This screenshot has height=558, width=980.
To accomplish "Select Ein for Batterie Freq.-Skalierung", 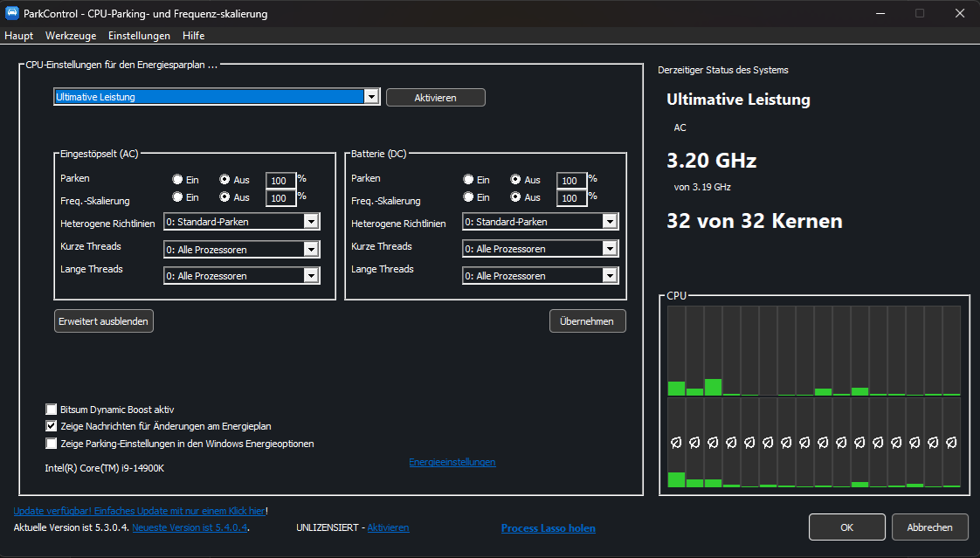I will click(x=468, y=196).
